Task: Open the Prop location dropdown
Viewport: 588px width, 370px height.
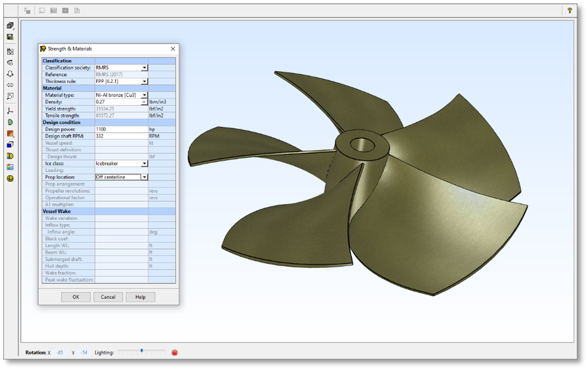Action: click(144, 177)
